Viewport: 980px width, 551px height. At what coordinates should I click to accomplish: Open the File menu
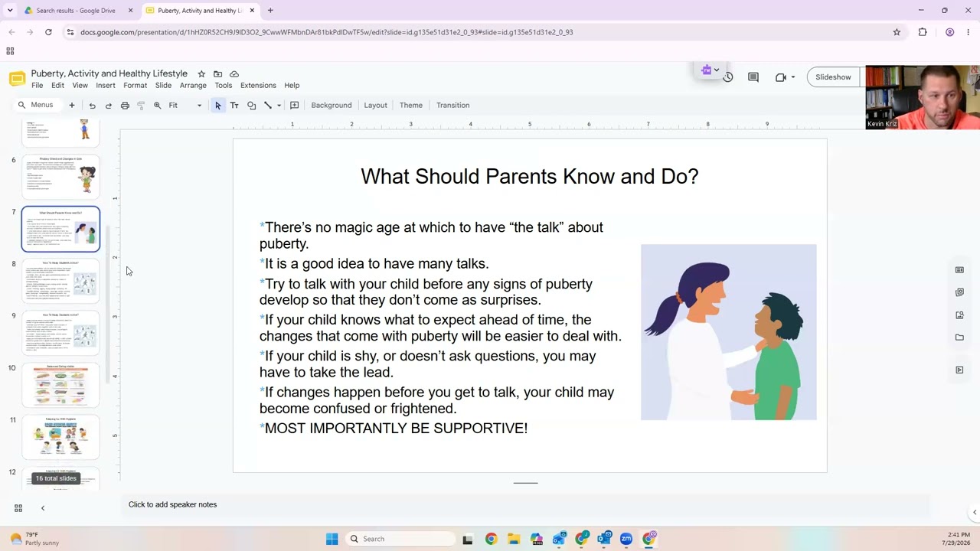37,86
